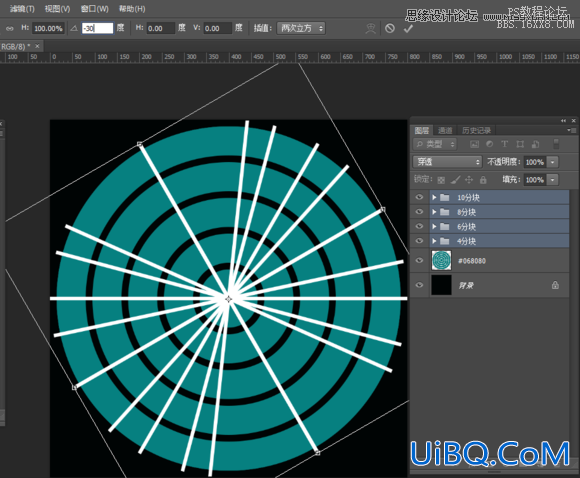The image size is (580, 478).
Task: Filter layers by adjustment layer icon
Action: point(489,144)
